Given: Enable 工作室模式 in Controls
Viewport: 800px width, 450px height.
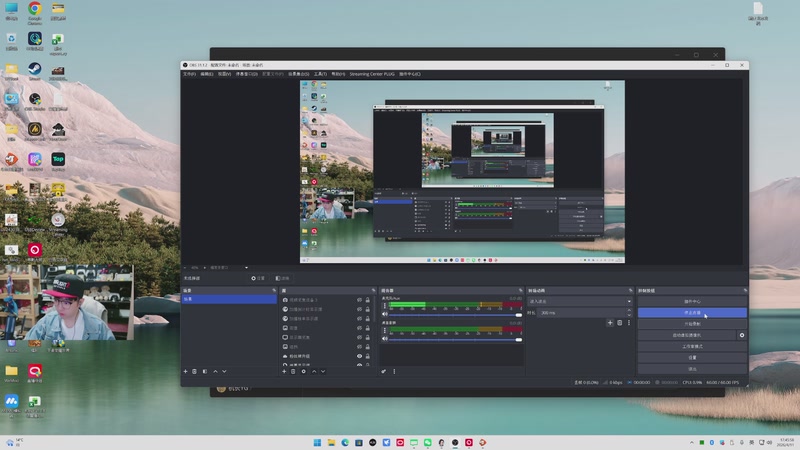Looking at the screenshot, I should [x=692, y=346].
